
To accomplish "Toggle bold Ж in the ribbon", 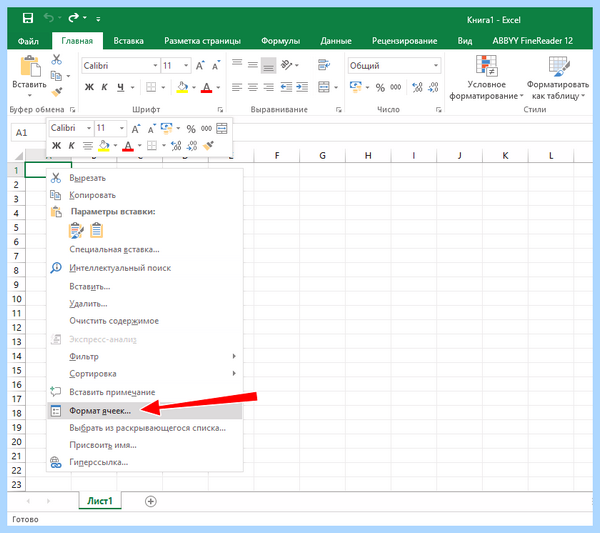I will point(89,87).
